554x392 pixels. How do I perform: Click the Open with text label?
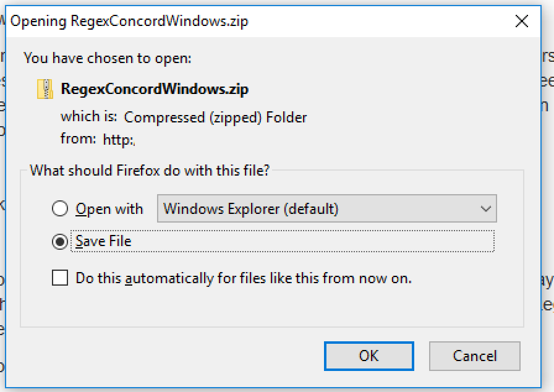point(109,209)
